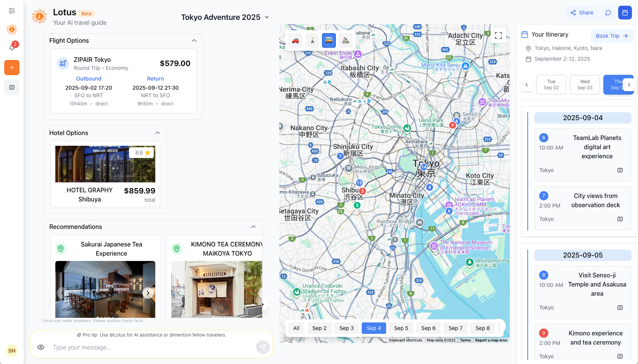This screenshot has height=364, width=638.
Task: Select bus transit mode on map
Action: [329, 40]
